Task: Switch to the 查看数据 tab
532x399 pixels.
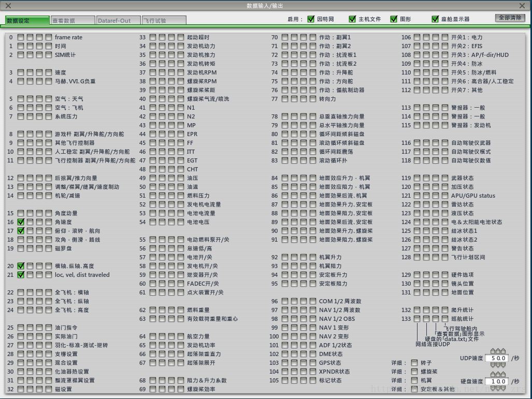Action: (73, 20)
